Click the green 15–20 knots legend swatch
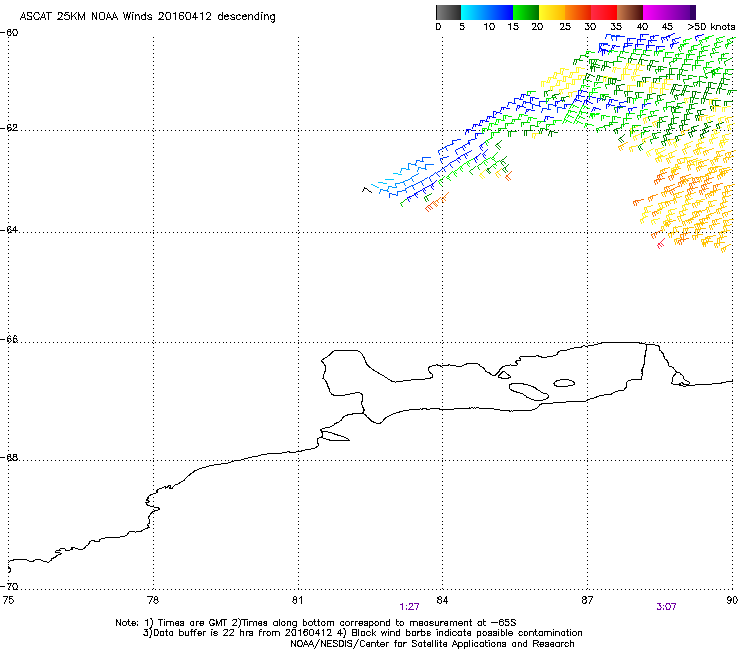 click(x=526, y=12)
